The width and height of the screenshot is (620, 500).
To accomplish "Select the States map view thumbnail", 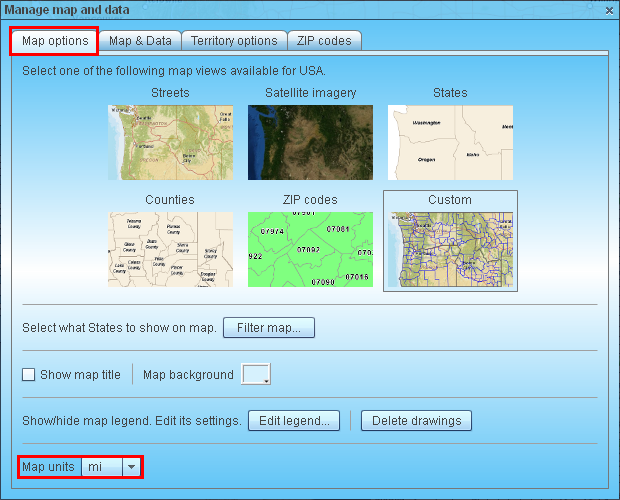I will point(450,142).
